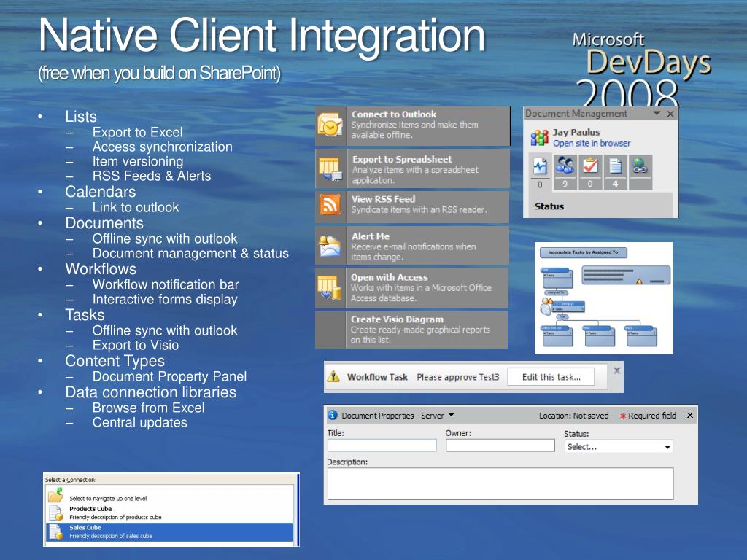The width and height of the screenshot is (747, 560).
Task: Choose Export to Spreadsheet entry
Action: [x=413, y=169]
